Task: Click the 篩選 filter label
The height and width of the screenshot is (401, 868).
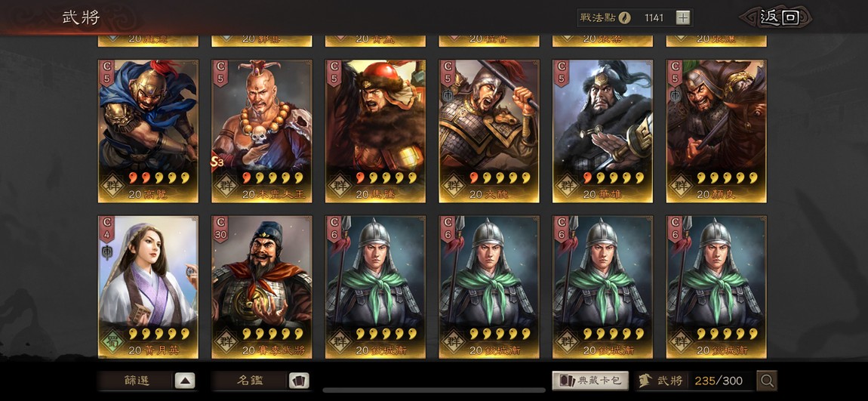Action: tap(136, 381)
